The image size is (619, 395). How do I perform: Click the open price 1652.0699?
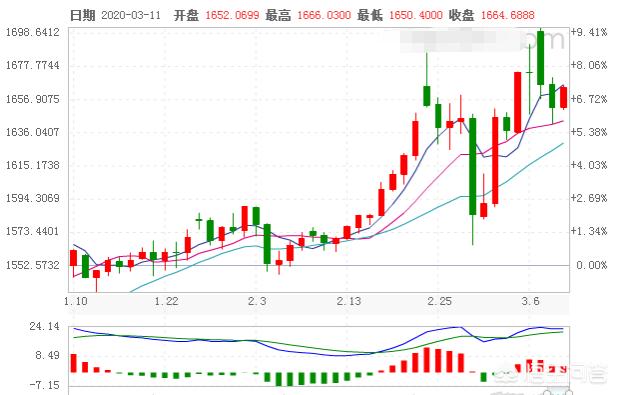click(x=232, y=15)
